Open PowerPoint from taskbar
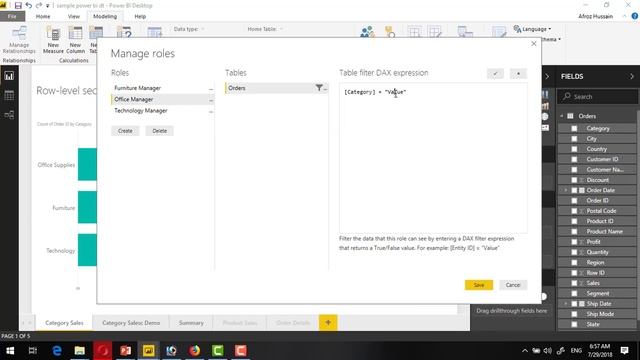 [126, 351]
